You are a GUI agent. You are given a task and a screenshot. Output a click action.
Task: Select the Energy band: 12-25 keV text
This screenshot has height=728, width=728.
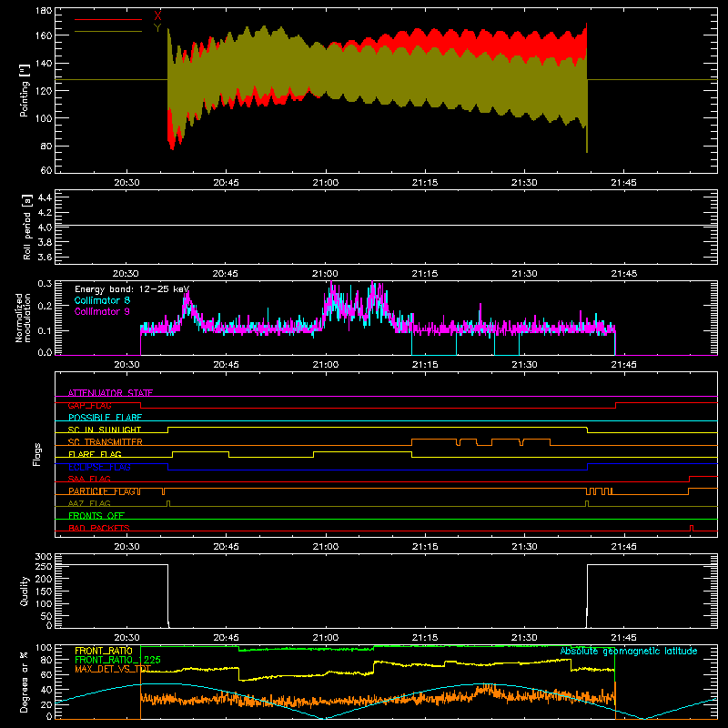point(132,289)
